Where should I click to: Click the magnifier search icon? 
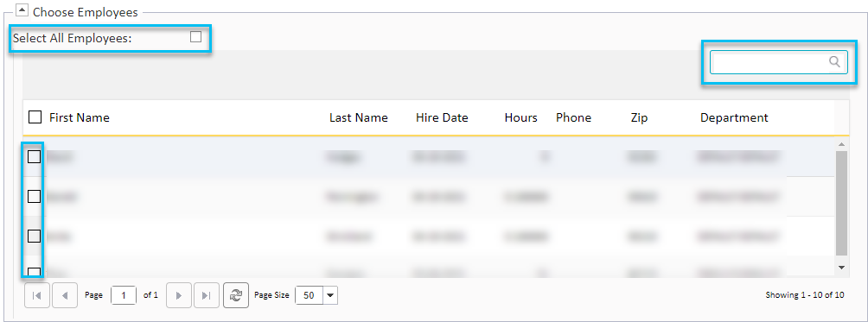[x=835, y=62]
